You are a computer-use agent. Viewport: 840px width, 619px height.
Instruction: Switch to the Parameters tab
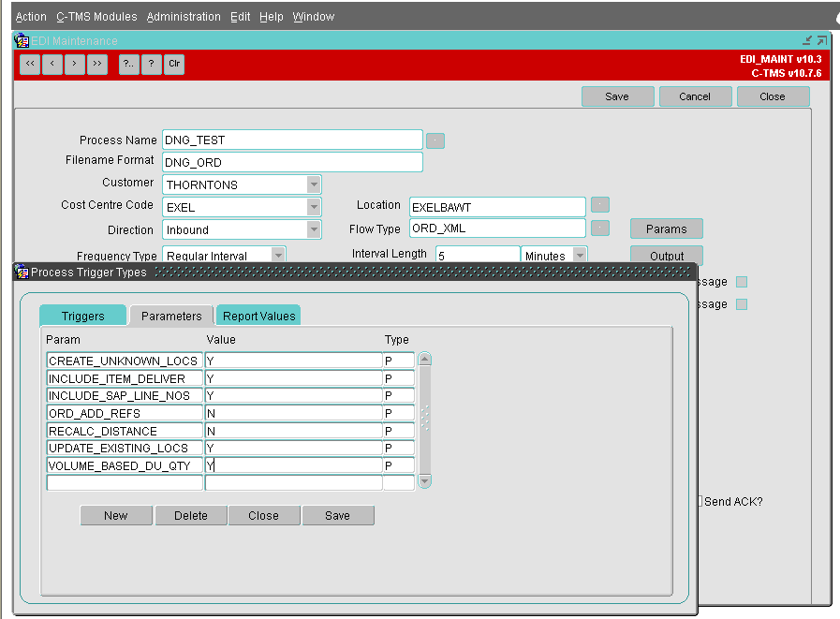click(x=171, y=316)
